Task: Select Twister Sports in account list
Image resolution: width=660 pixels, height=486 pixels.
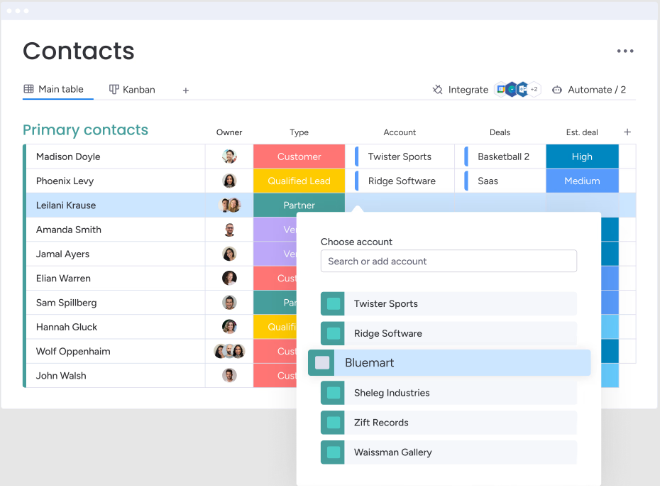Action: point(449,304)
